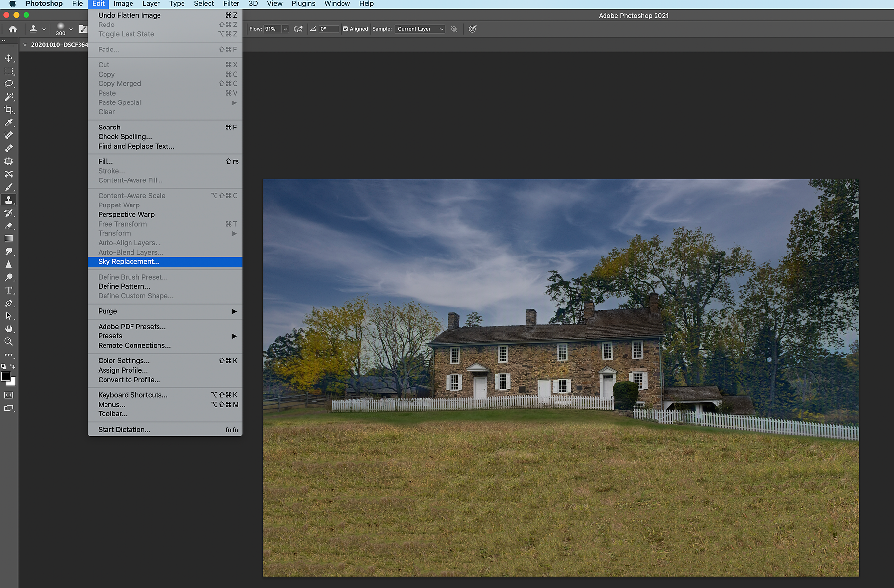Image resolution: width=894 pixels, height=588 pixels.
Task: Expand the Presets submenu
Action: (165, 336)
